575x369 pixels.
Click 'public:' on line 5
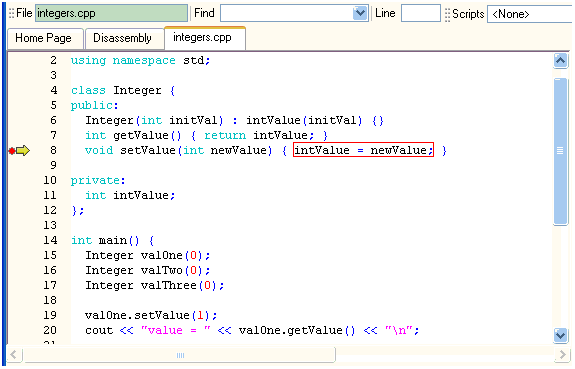94,106
